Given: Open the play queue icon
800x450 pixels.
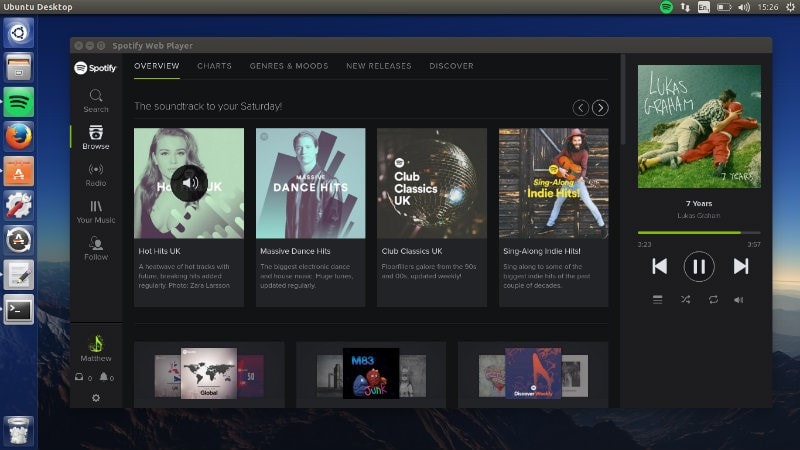Looking at the screenshot, I should 658,299.
